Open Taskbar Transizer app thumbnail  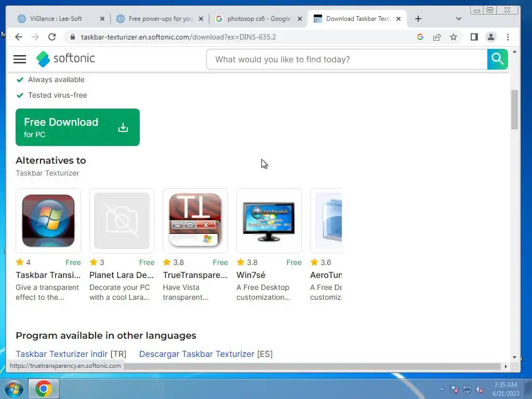pyautogui.click(x=48, y=220)
